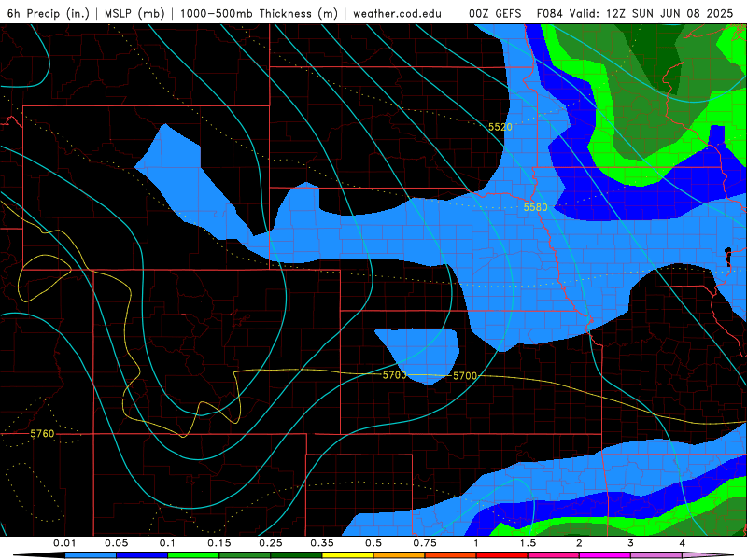Open the weather.cod.edu source label
This screenshot has height=560, width=747.
point(397,13)
